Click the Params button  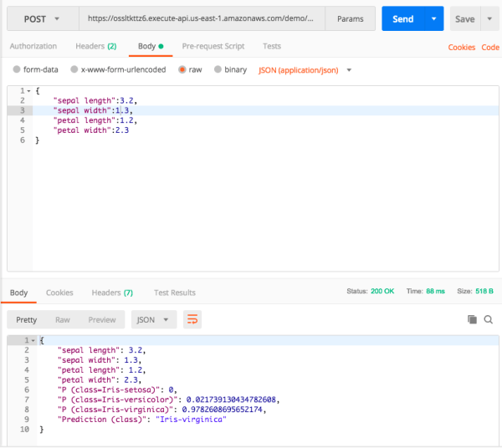pyautogui.click(x=350, y=19)
